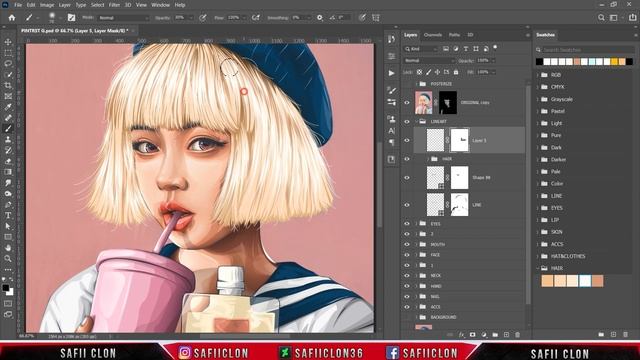Viewport: 640px width, 360px height.
Task: Hide the MOUTH group
Action: point(407,244)
